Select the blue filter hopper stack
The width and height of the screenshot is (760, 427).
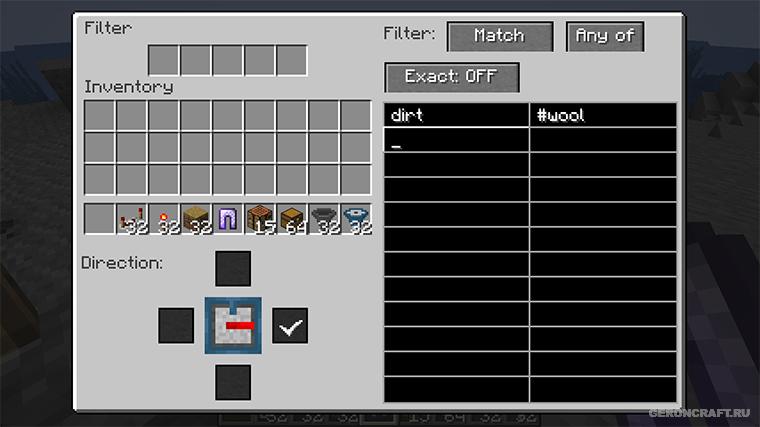356,219
